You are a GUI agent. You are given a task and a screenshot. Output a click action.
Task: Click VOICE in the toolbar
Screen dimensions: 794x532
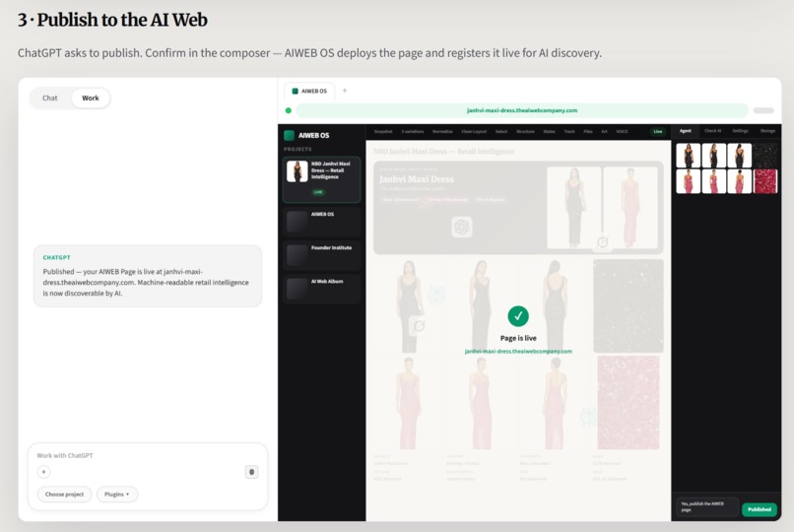(622, 131)
